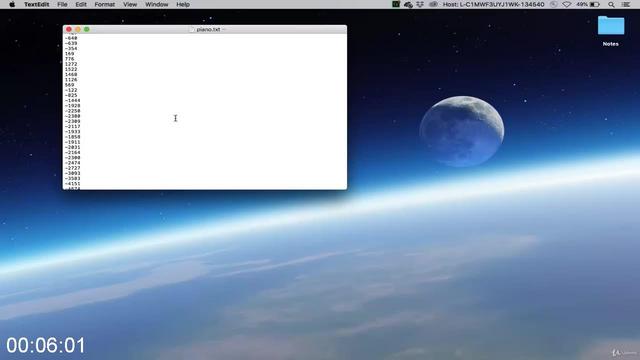This screenshot has height=360, width=640.
Task: Open Spotlight search magnifier icon
Action: pos(611,4)
